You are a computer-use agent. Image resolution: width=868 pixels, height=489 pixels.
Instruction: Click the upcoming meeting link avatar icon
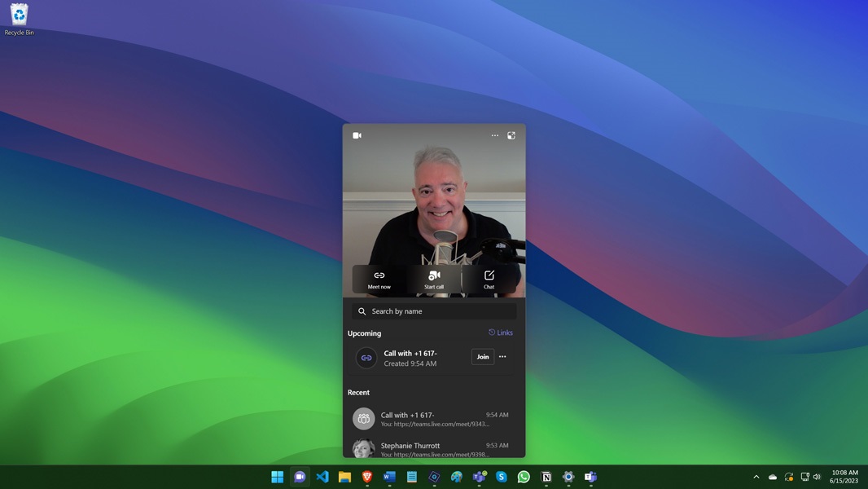pos(366,358)
